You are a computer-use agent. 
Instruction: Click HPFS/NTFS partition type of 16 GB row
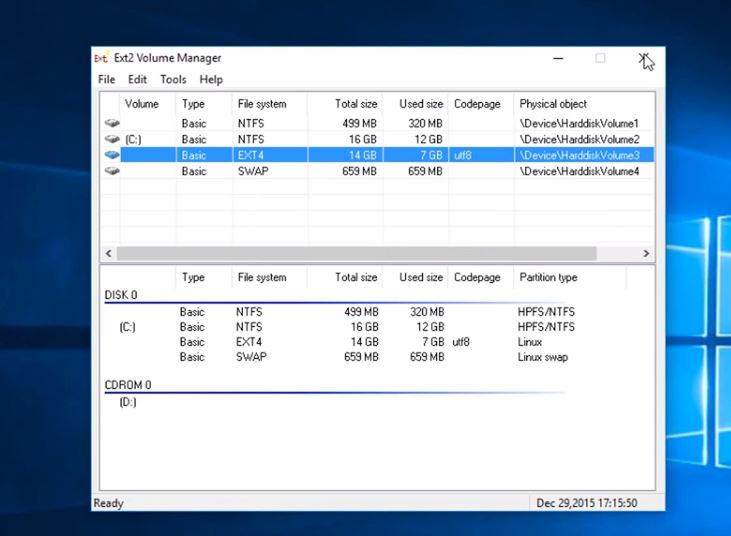click(546, 327)
